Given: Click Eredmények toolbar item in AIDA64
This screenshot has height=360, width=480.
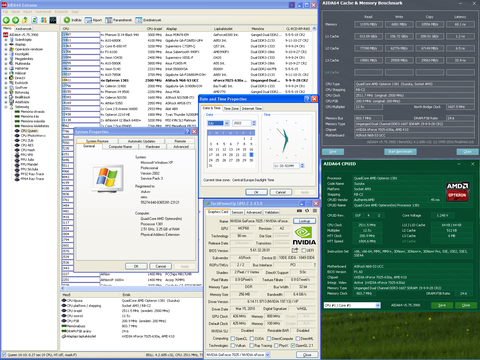Looking at the screenshot, I should click(x=148, y=20).
